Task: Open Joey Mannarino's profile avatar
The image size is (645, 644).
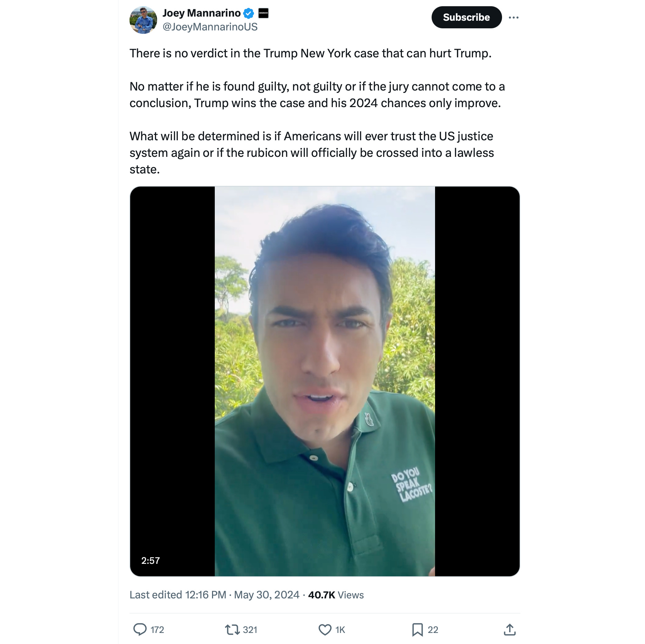Action: pyautogui.click(x=143, y=20)
